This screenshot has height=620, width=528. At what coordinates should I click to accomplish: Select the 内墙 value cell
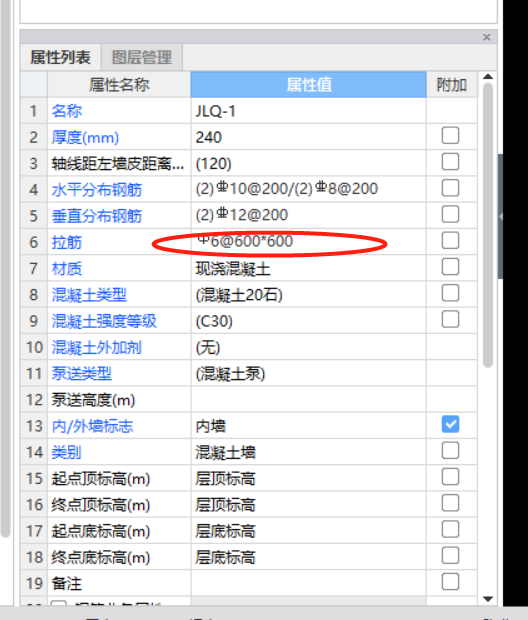308,426
